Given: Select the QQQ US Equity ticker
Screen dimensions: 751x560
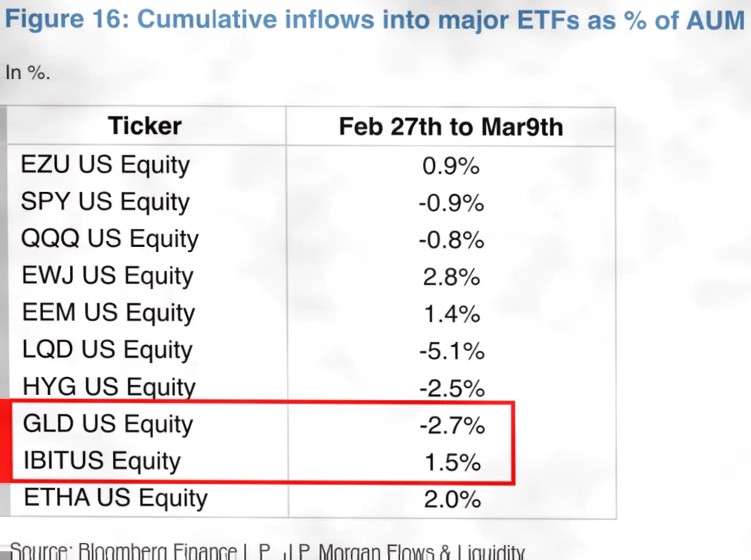Looking at the screenshot, I should point(110,239).
